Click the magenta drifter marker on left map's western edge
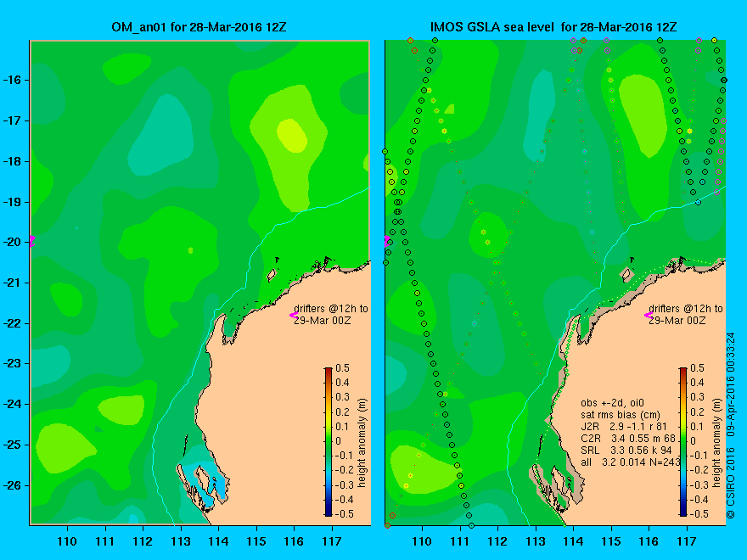The width and height of the screenshot is (747, 560). click(32, 240)
